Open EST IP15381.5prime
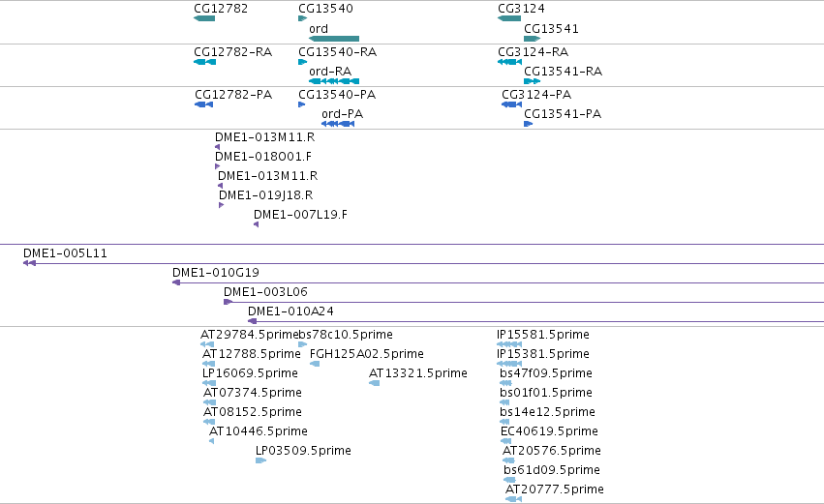 [509, 364]
